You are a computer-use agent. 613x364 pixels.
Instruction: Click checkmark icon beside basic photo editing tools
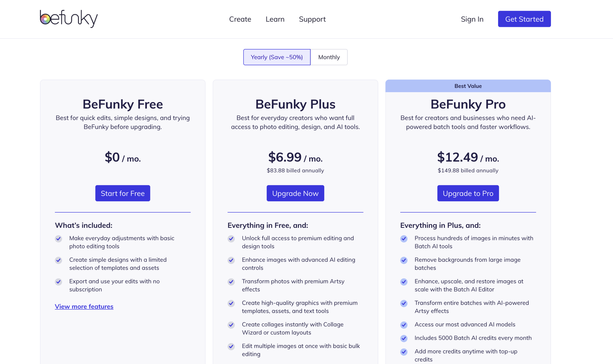59,239
